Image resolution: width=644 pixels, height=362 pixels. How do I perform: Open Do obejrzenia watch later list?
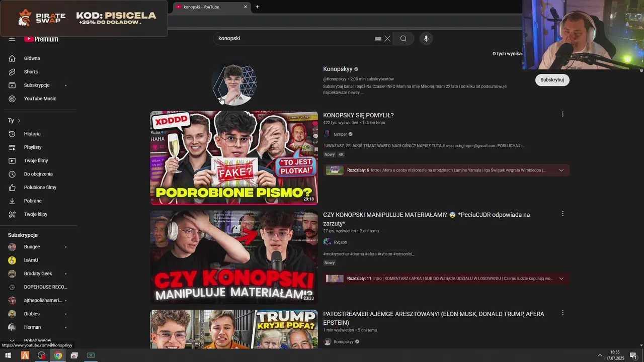coord(38,174)
